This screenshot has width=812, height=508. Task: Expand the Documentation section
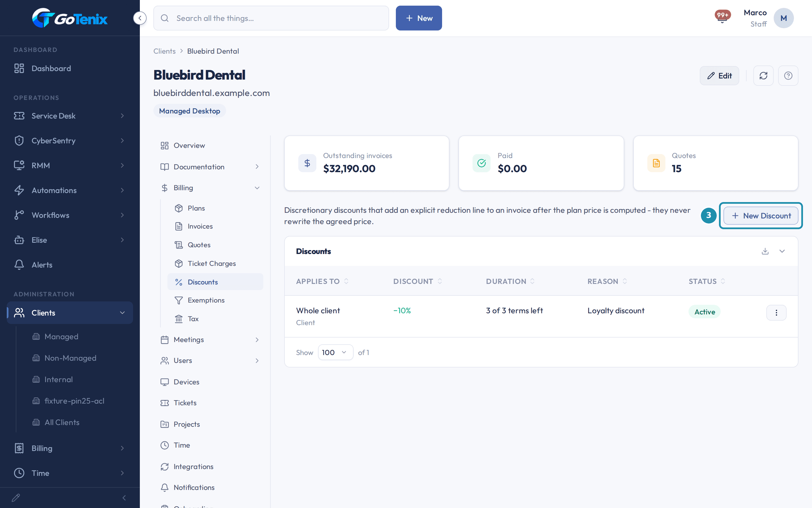coord(210,167)
